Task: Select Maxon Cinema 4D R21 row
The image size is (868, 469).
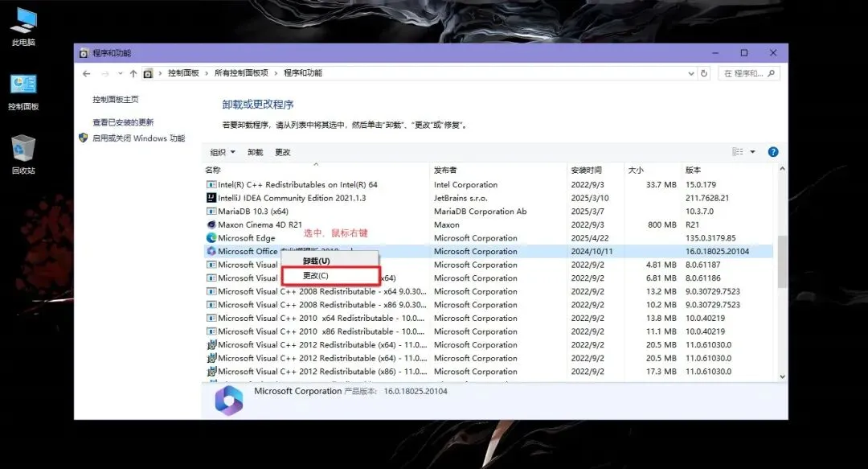Action: 489,224
